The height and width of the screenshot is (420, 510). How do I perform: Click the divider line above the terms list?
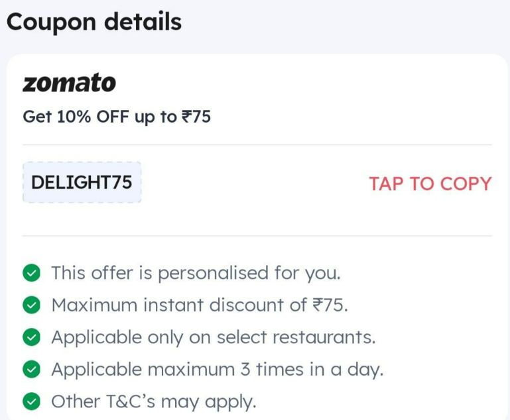click(257, 236)
